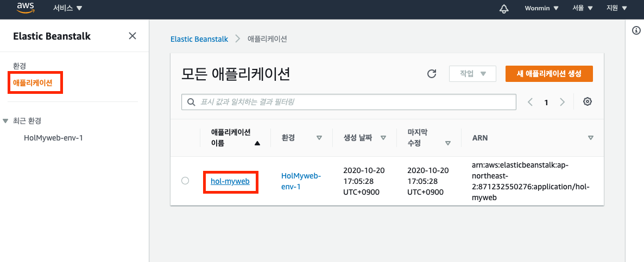The width and height of the screenshot is (644, 262).
Task: Open the hol-myweb application link
Action: click(x=230, y=181)
